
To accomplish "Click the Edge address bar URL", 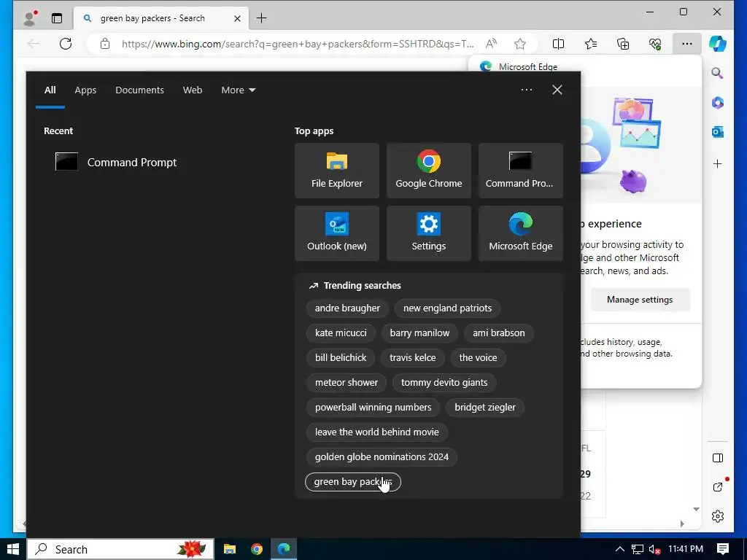I will (298, 44).
